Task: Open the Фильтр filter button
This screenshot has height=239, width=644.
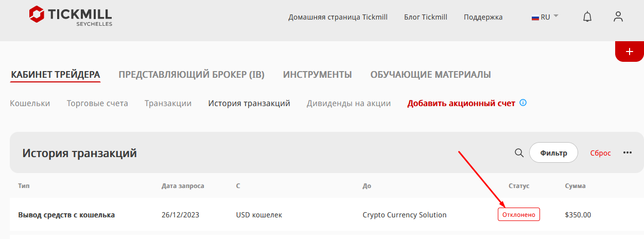Action: (554, 152)
